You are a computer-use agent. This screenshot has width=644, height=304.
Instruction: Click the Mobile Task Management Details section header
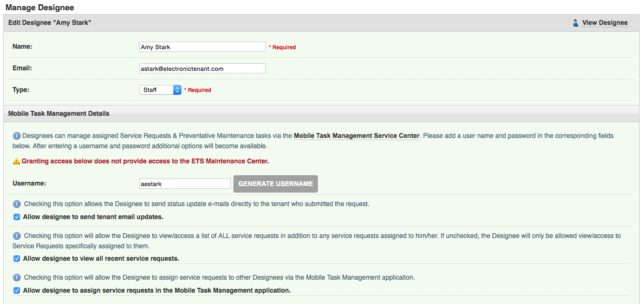59,114
